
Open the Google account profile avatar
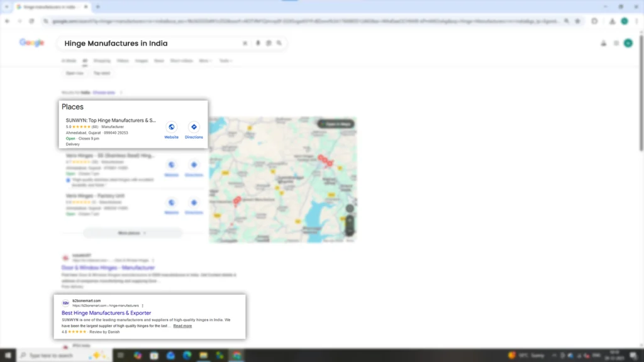click(627, 43)
